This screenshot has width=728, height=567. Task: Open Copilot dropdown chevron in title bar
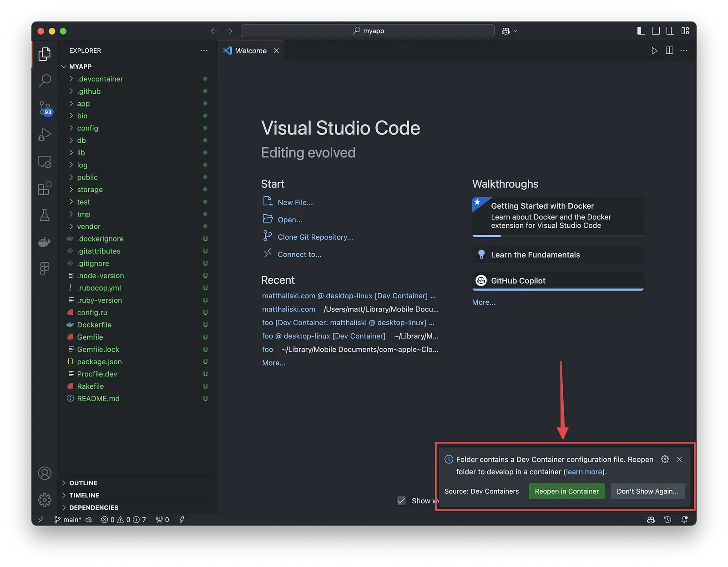[516, 31]
